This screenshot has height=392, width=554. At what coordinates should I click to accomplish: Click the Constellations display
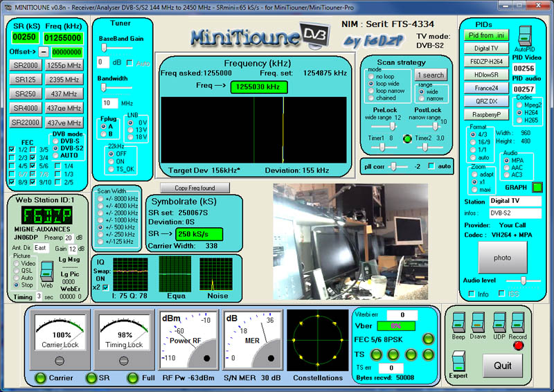(318, 340)
